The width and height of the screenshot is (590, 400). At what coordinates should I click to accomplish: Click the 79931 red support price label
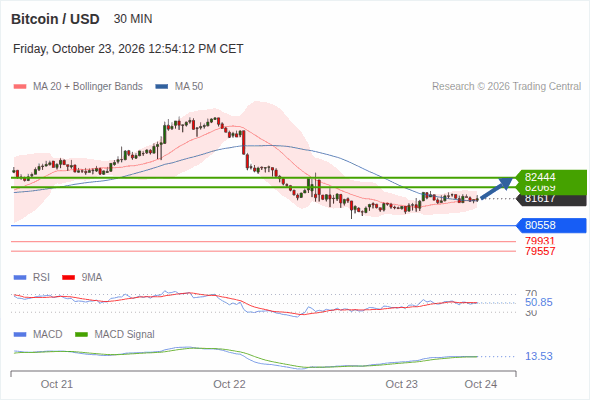pos(540,241)
